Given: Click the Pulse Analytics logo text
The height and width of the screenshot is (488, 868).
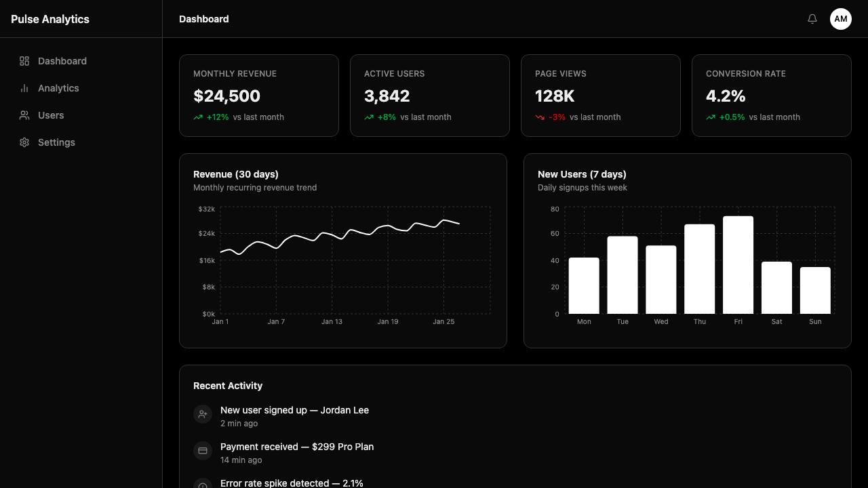Looking at the screenshot, I should [x=50, y=19].
